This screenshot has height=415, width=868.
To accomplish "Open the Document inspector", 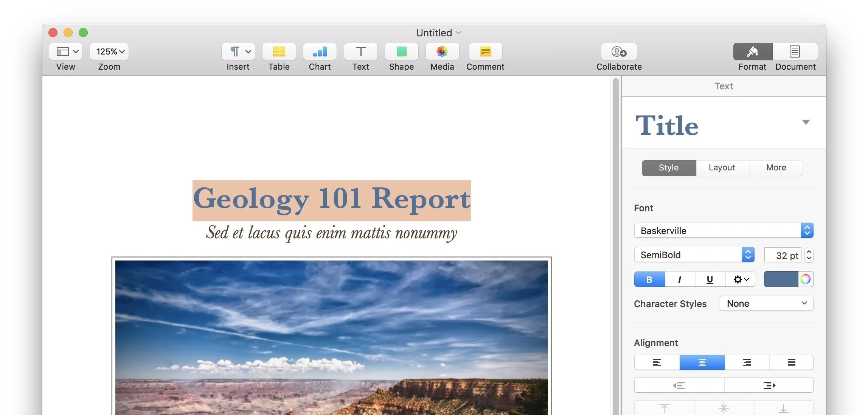I will point(795,52).
